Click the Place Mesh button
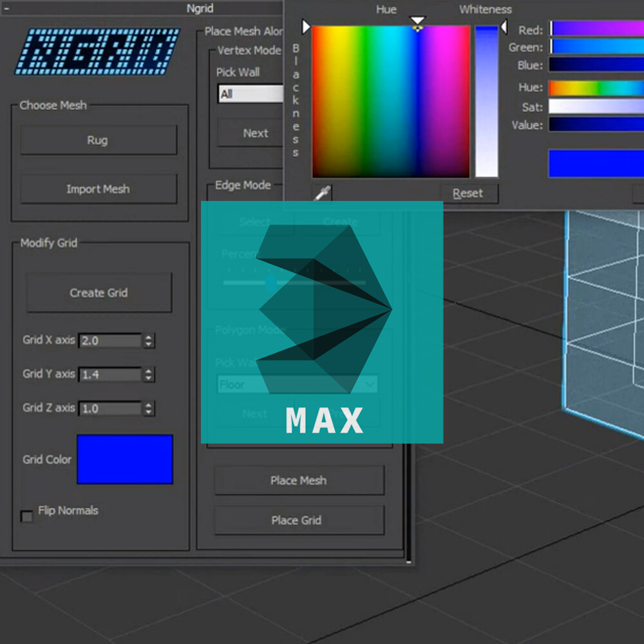644x644 pixels. [x=298, y=480]
